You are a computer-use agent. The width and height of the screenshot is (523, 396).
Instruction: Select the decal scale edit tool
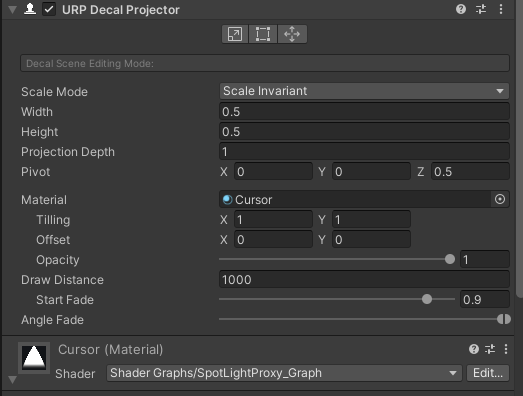pos(235,34)
